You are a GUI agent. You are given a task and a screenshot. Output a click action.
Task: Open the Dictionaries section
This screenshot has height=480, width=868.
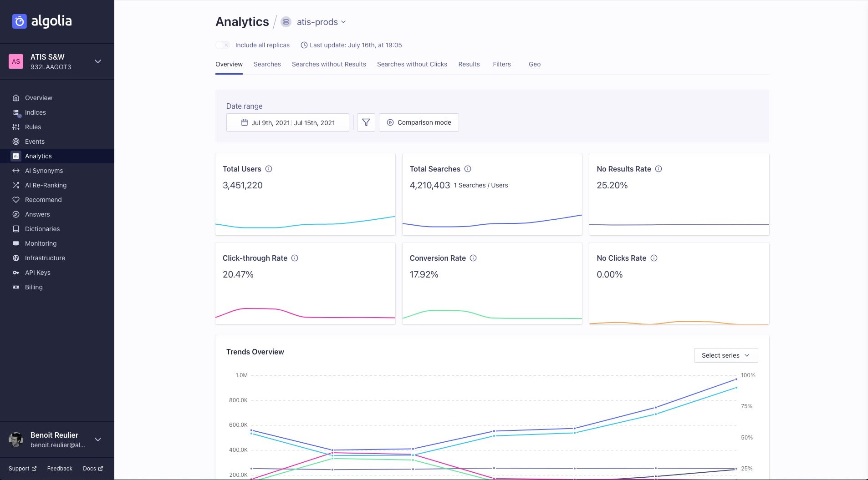pos(42,229)
